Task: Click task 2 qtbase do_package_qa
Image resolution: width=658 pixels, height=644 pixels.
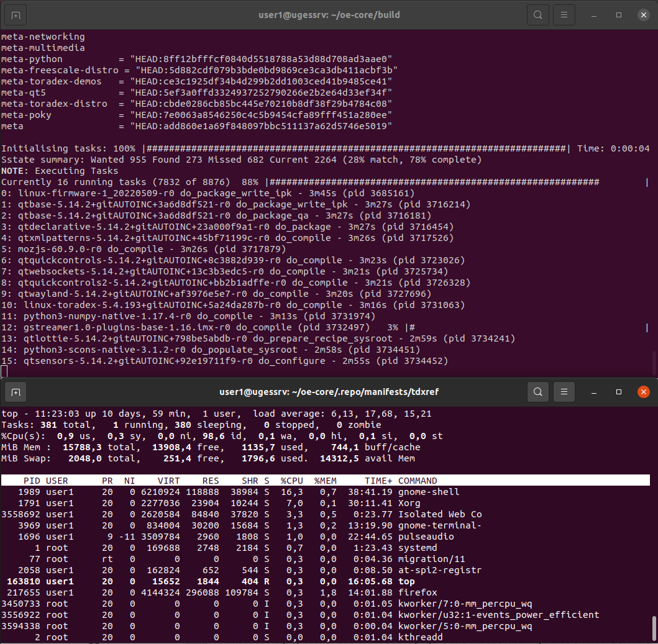Action: [216, 215]
